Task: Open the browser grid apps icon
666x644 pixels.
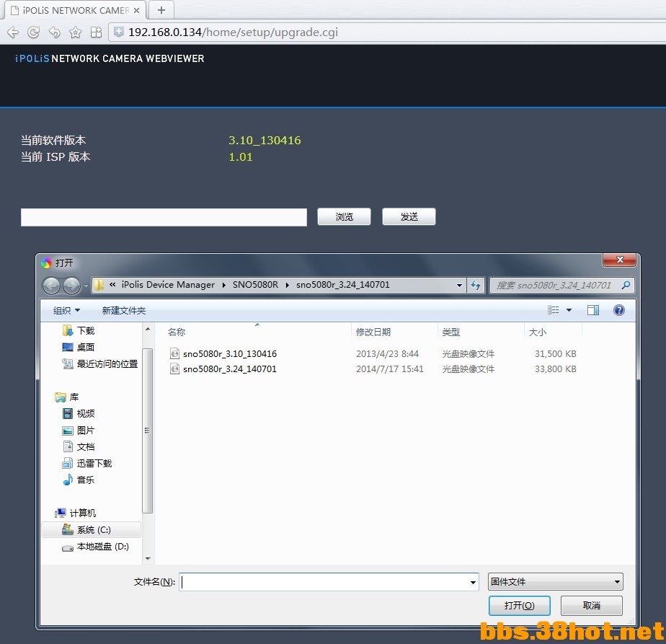Action: click(97, 32)
